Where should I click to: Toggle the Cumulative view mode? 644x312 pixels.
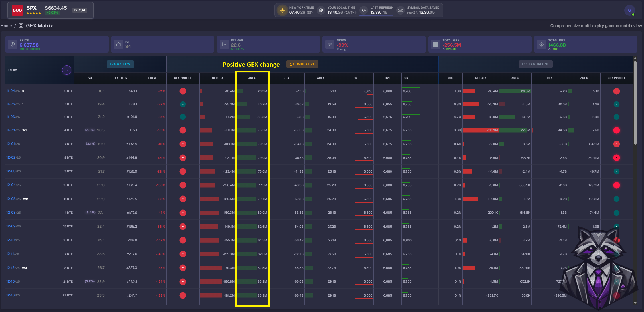[302, 64]
